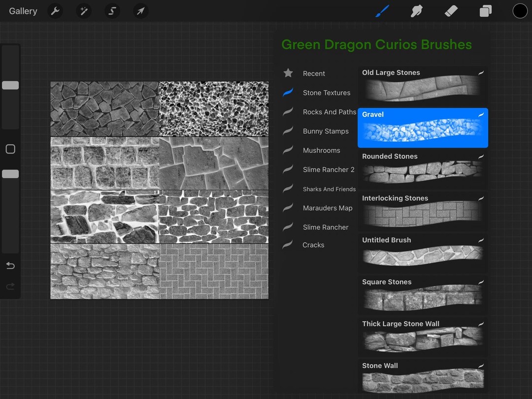Tap the active color swatch
The image size is (532, 399).
pyautogui.click(x=520, y=10)
